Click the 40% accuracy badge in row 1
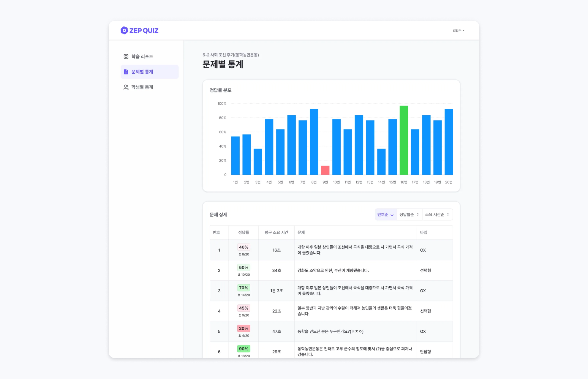The image size is (588, 379). 244,247
